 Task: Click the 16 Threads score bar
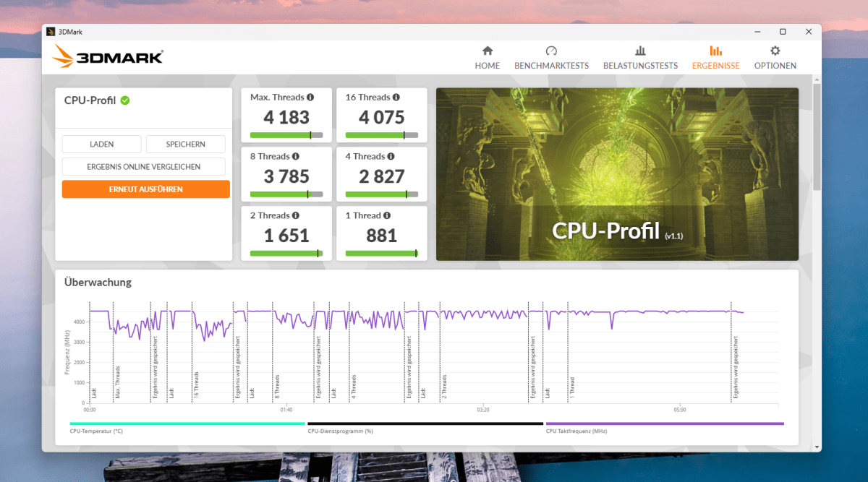pyautogui.click(x=382, y=135)
